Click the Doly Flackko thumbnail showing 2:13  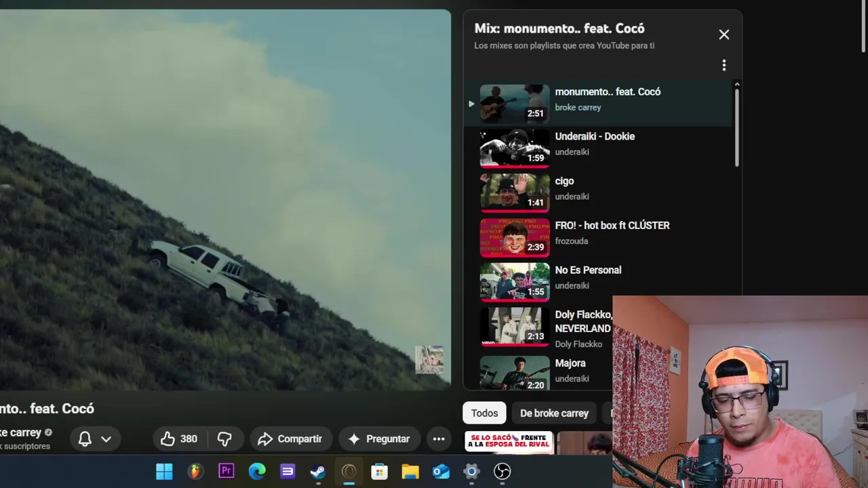(515, 326)
